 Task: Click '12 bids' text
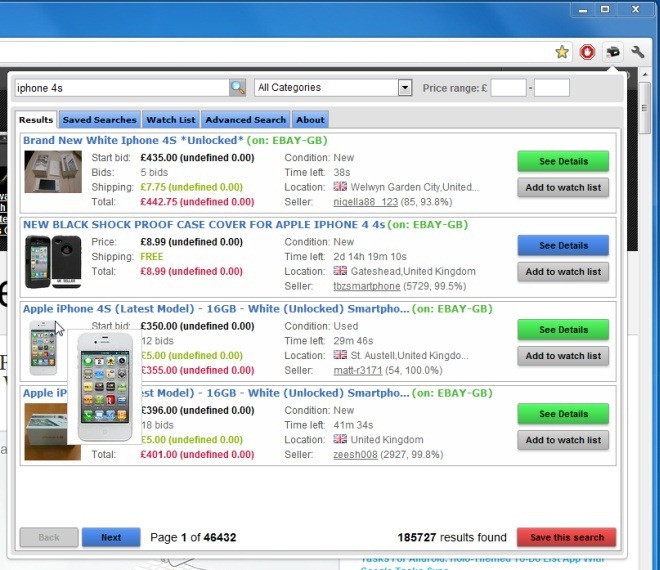click(157, 341)
